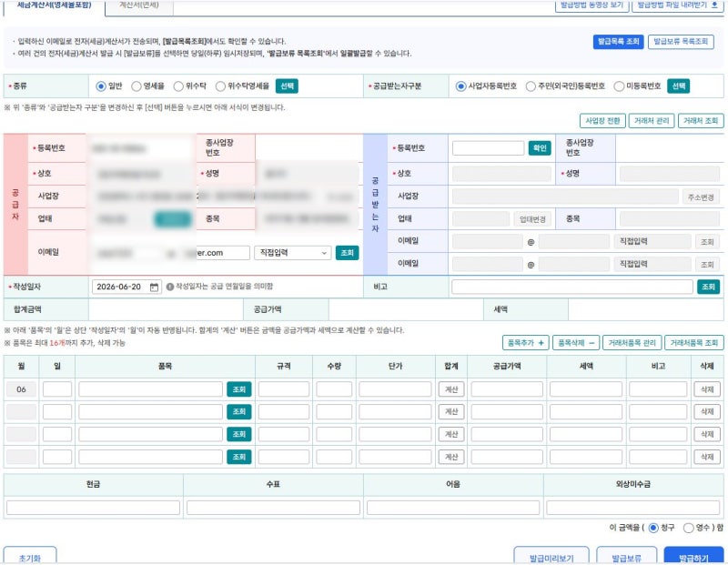Select 위수탁 radio button
Image resolution: width=728 pixels, height=565 pixels.
[178, 86]
